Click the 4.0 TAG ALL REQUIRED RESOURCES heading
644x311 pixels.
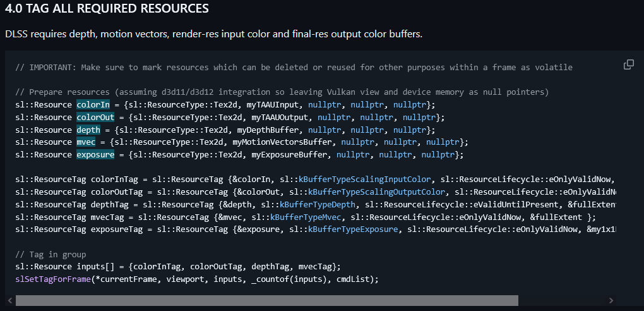coord(107,8)
